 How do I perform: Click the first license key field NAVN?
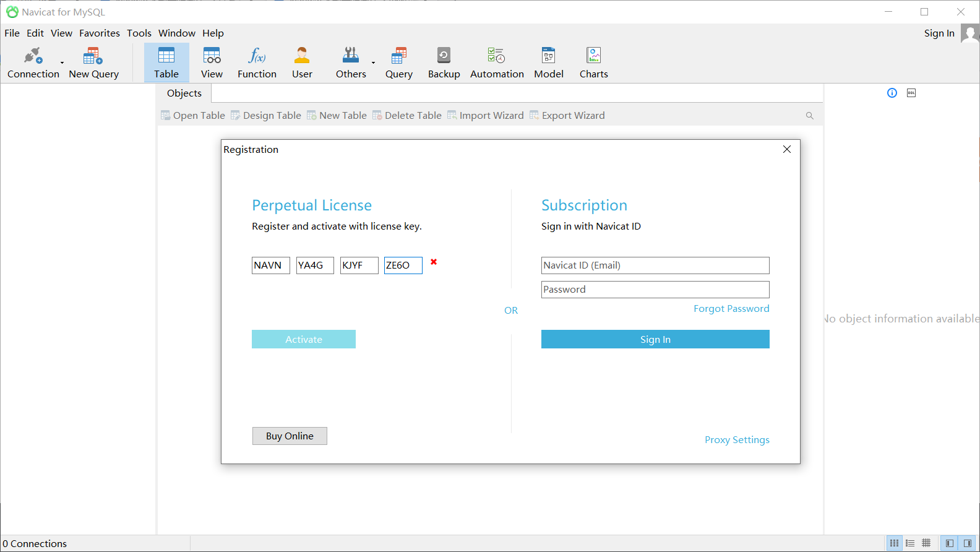tap(271, 265)
